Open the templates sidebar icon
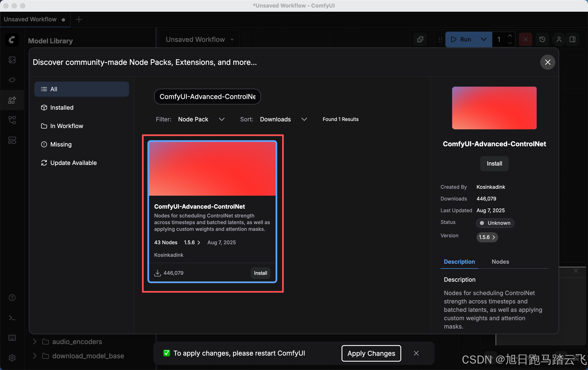 12,140
